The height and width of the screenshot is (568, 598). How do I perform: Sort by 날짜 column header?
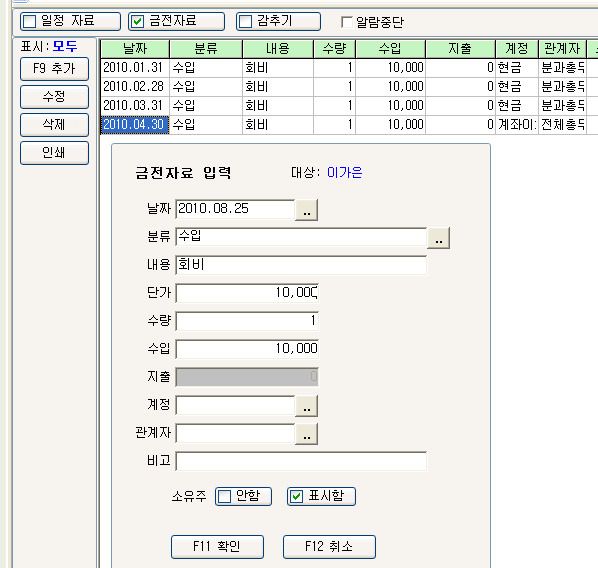point(135,49)
